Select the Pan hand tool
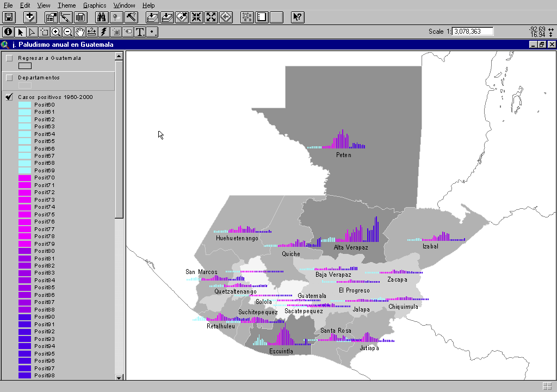The width and height of the screenshot is (557, 392). 80,32
